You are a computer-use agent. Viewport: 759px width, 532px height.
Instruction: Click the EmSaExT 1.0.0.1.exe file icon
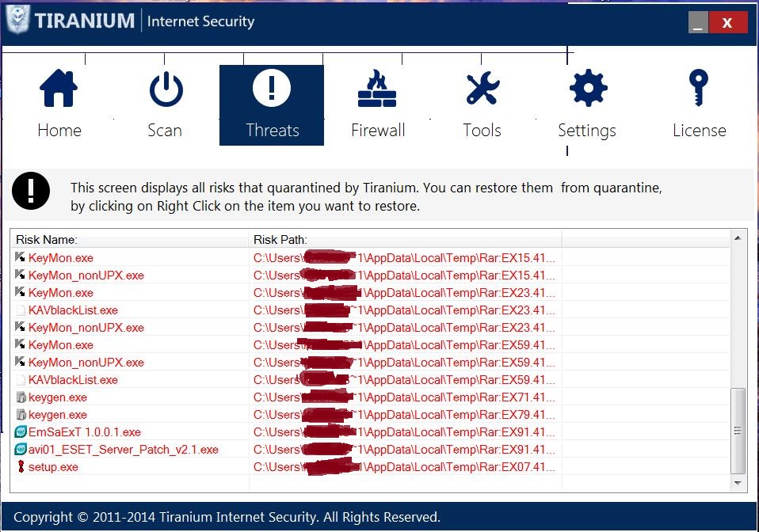[x=21, y=432]
